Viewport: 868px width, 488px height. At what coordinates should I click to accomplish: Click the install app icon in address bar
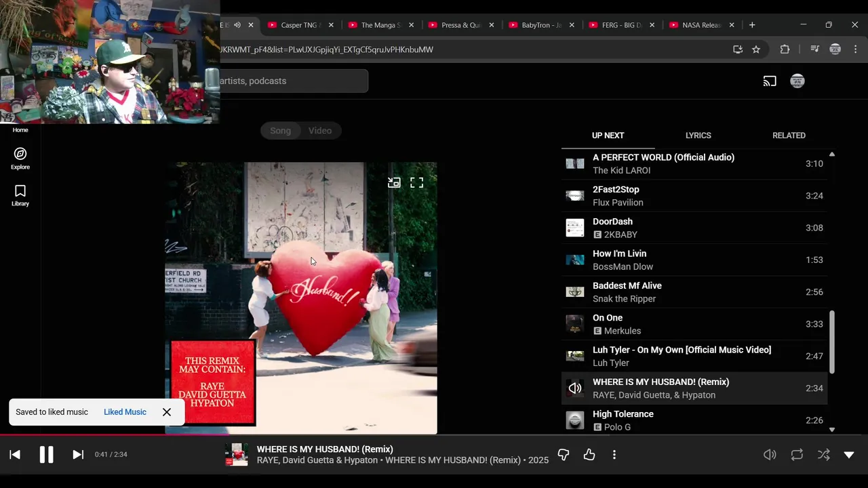pos(738,49)
